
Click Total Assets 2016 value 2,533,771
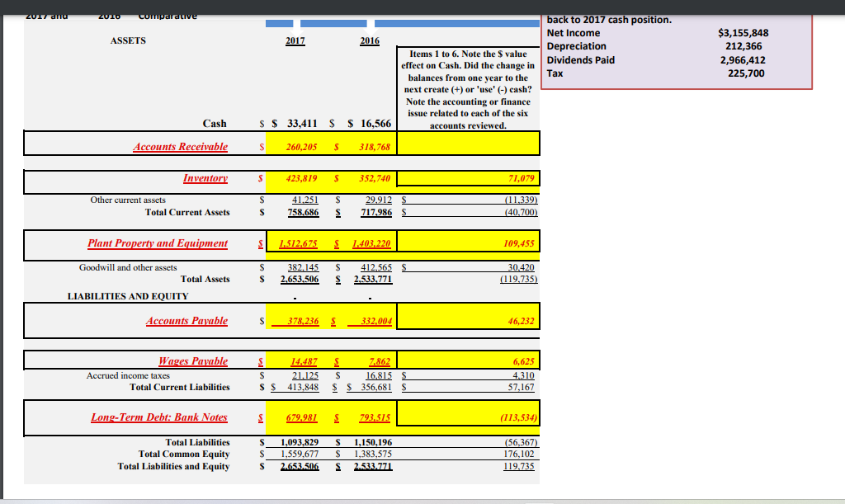(x=373, y=279)
